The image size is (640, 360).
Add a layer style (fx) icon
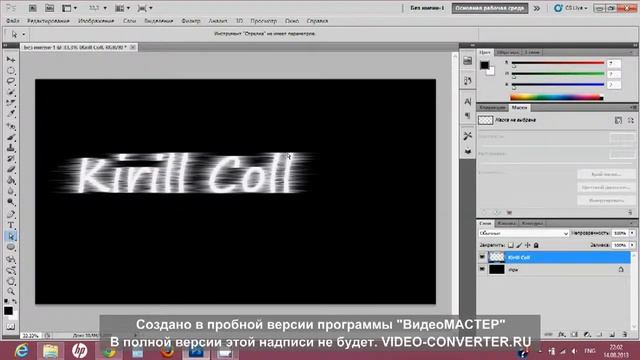coord(562,334)
